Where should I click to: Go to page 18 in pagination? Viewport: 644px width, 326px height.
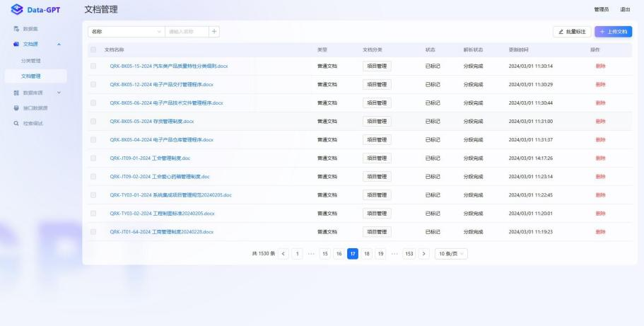click(367, 254)
